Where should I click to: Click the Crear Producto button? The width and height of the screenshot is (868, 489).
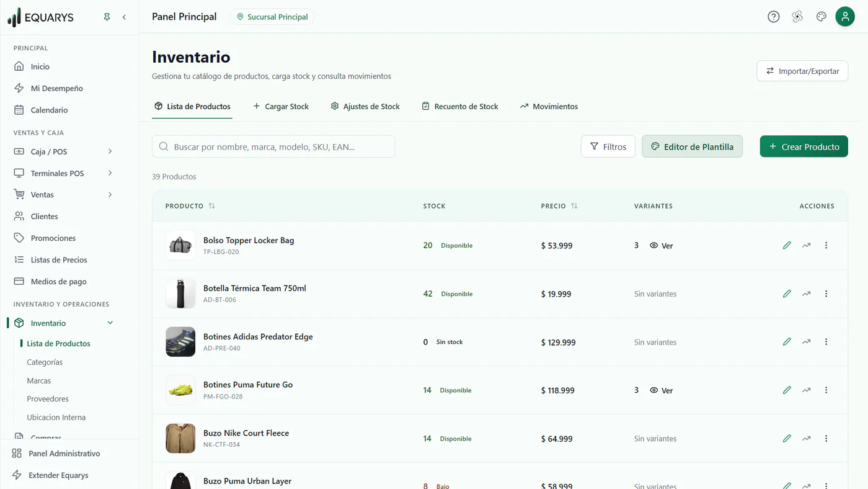(804, 146)
